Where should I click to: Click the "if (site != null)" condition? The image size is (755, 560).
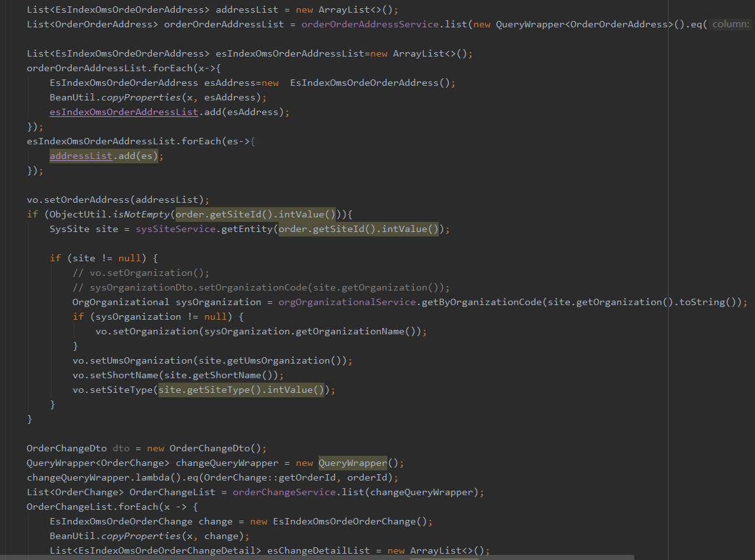point(98,258)
